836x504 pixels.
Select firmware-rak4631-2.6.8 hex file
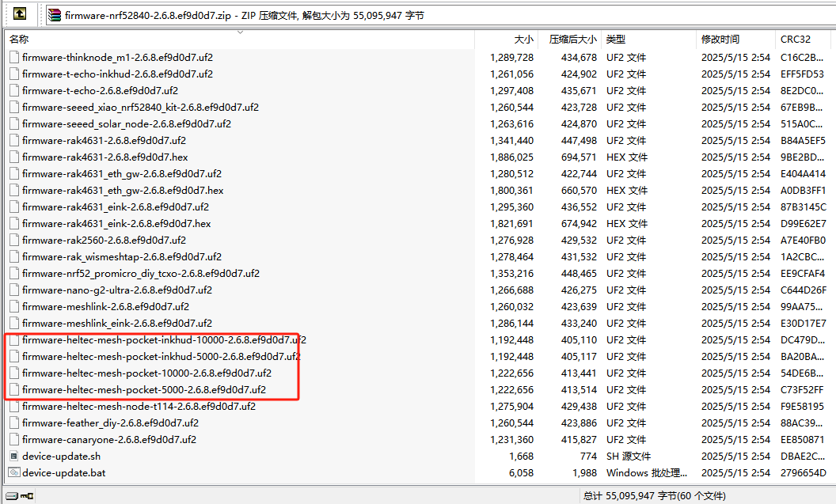[104, 157]
